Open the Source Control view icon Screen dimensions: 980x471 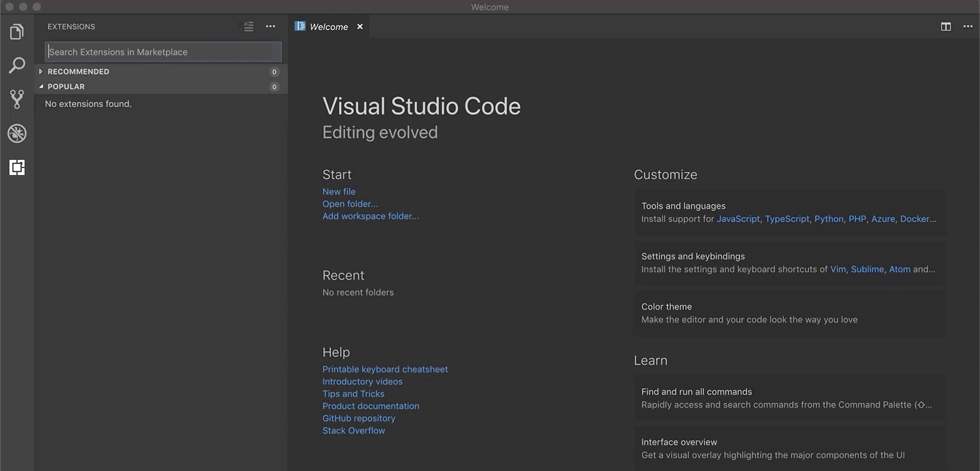click(17, 99)
